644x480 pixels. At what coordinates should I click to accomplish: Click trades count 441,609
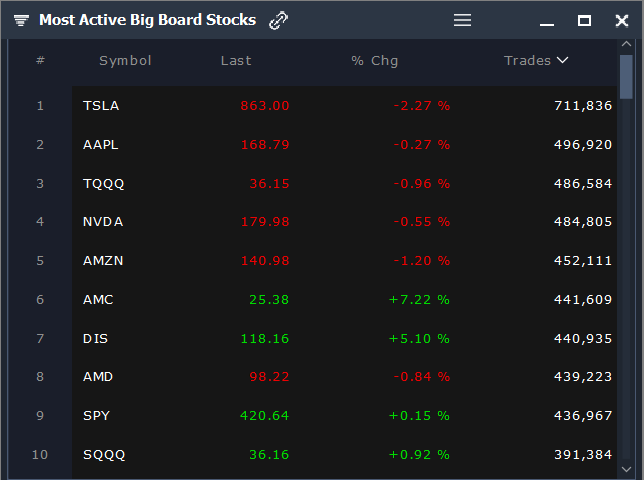point(583,300)
